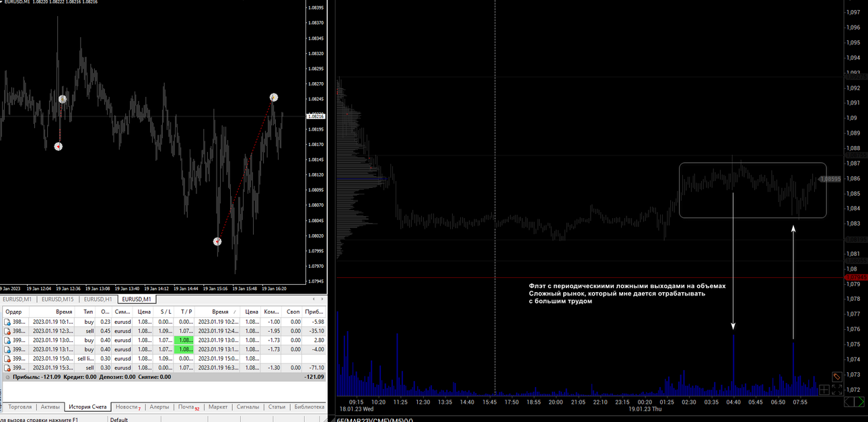The height and width of the screenshot is (422, 868).
Task: Click the 1.08216 price label on the EURUSD chart
Action: [316, 116]
